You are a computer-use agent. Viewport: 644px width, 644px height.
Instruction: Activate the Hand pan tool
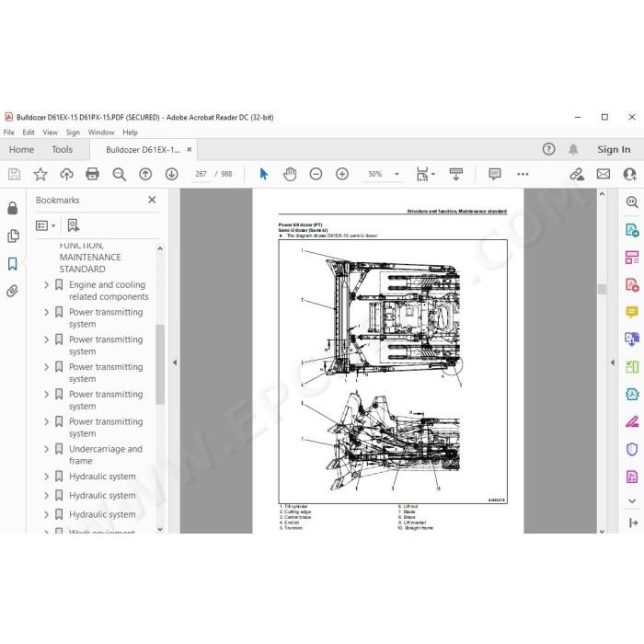pyautogui.click(x=290, y=174)
